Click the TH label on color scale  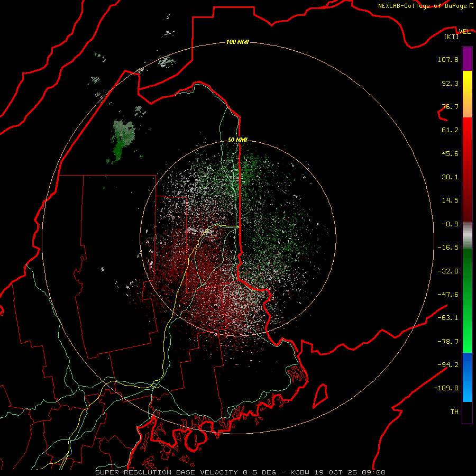coord(454,412)
